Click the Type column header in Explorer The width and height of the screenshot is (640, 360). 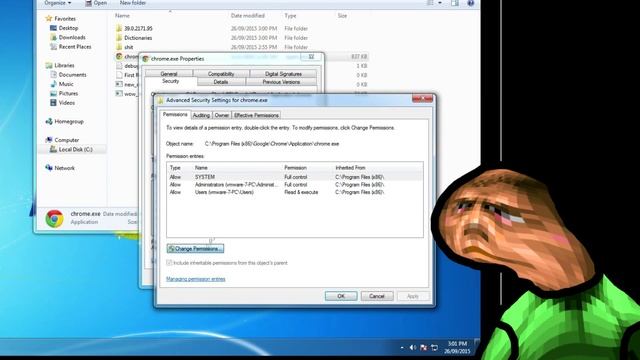[x=290, y=16]
